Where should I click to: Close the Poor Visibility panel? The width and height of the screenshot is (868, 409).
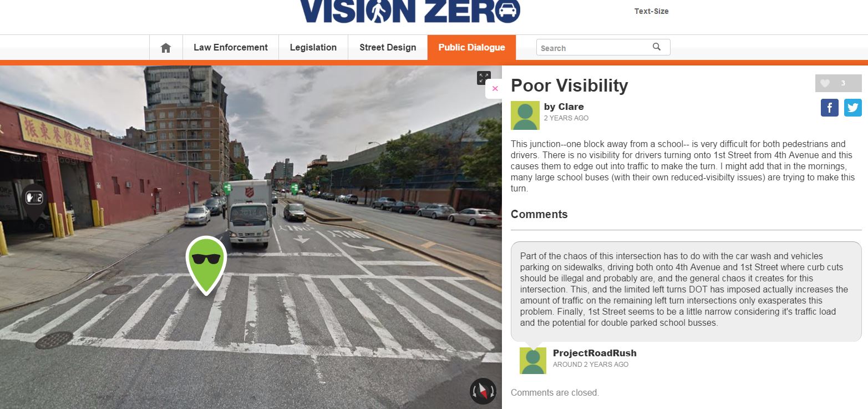pyautogui.click(x=495, y=89)
